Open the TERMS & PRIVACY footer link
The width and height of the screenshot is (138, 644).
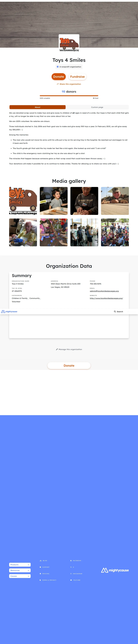point(49,580)
